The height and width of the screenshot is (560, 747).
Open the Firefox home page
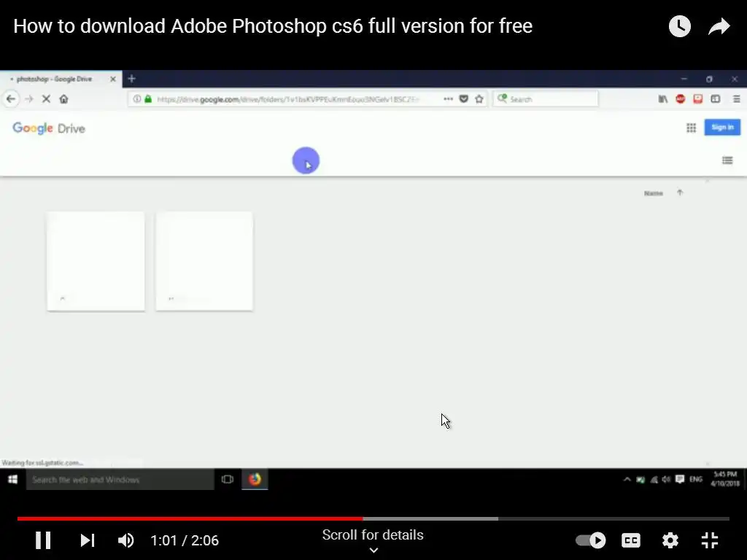(64, 99)
